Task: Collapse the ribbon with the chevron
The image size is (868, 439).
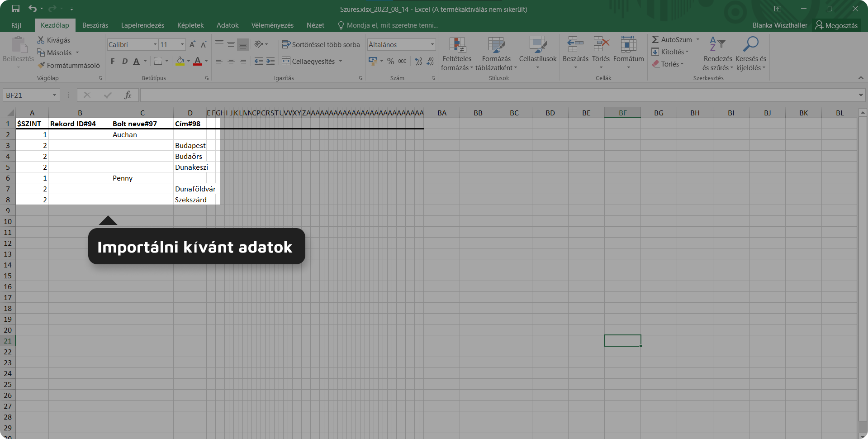Action: tap(861, 78)
